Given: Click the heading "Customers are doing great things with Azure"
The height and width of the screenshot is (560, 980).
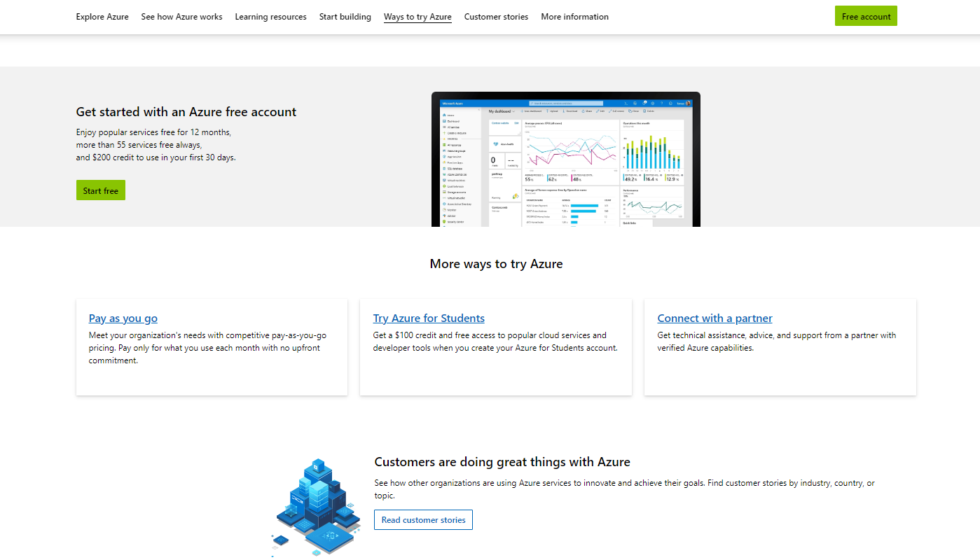Looking at the screenshot, I should point(502,462).
